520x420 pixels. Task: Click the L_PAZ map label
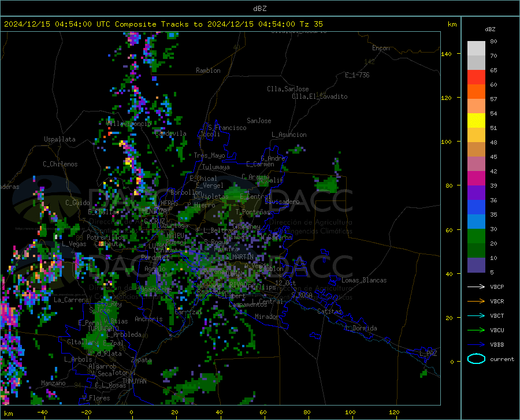point(428,354)
